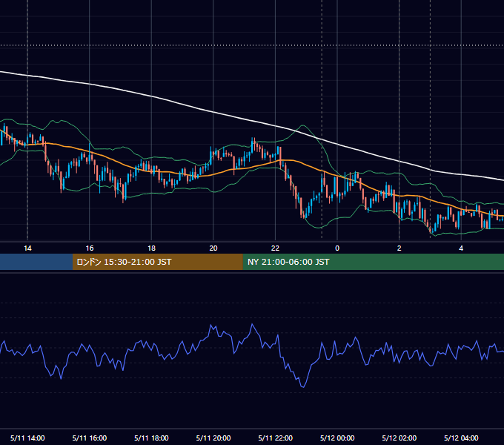Click the 5/12 02:00 time label
The height and width of the screenshot is (445, 504).
(x=399, y=438)
